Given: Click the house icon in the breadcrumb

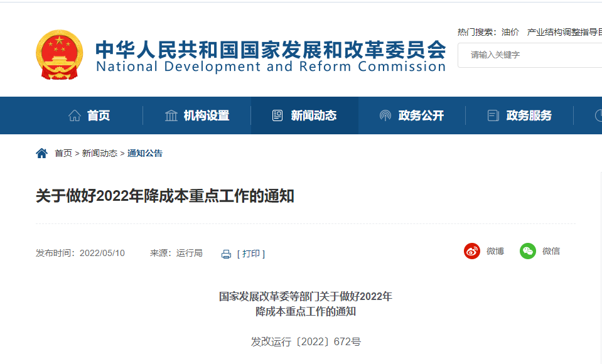Looking at the screenshot, I should 42,153.
